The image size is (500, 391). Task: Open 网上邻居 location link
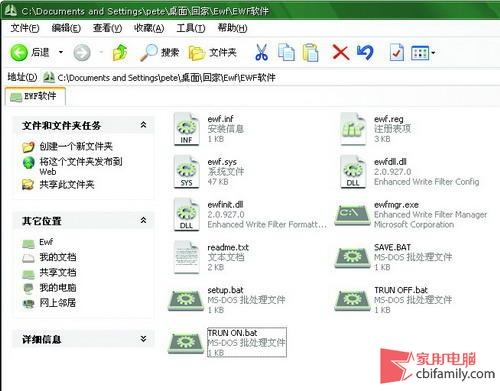point(58,303)
